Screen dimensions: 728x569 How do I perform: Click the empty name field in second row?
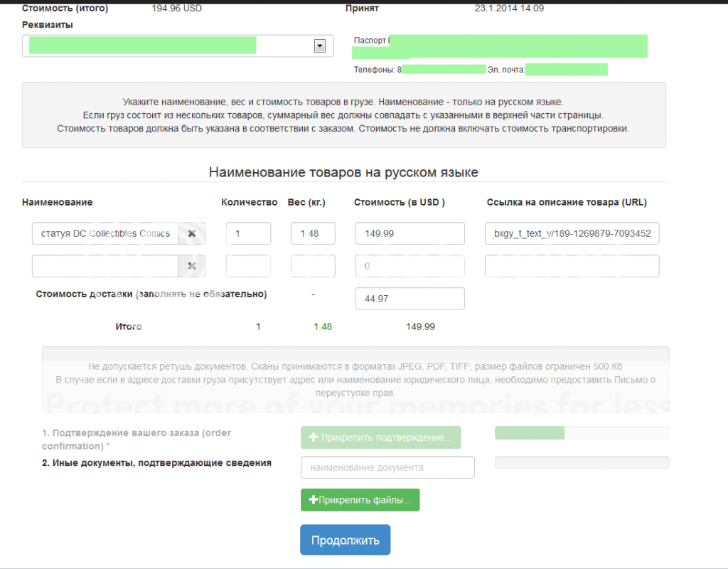click(x=105, y=265)
